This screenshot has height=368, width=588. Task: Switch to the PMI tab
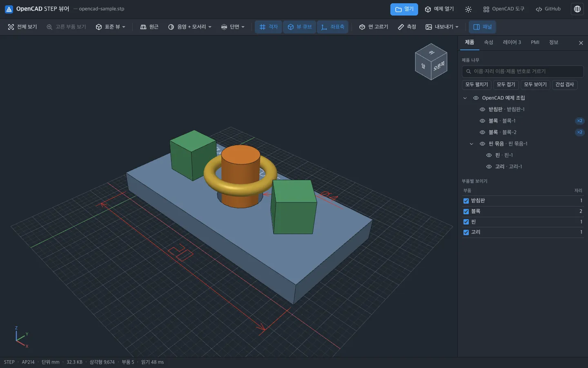click(535, 43)
